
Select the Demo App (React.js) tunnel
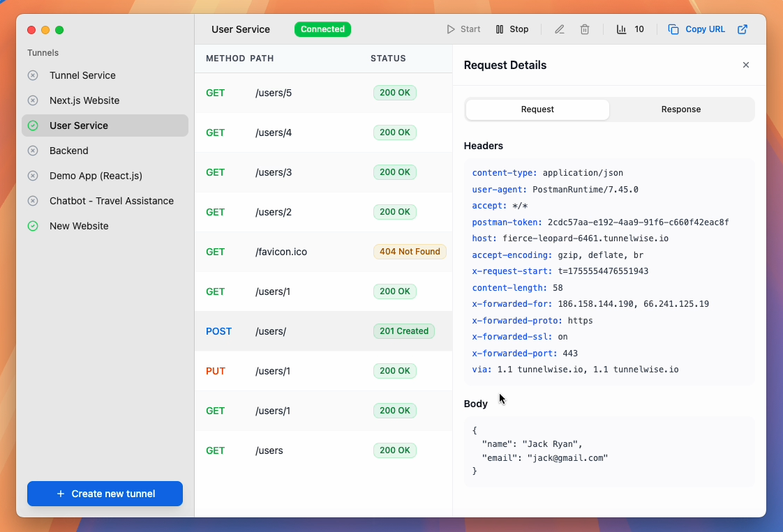click(x=94, y=176)
